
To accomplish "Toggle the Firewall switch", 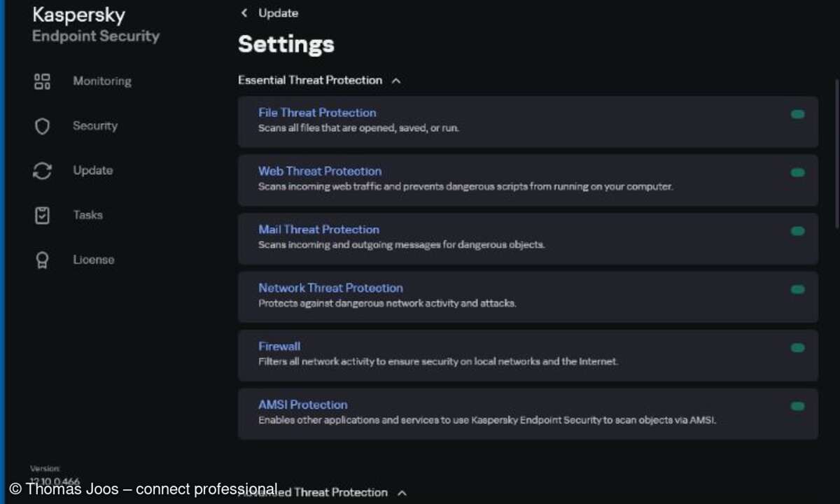I will pos(797,347).
